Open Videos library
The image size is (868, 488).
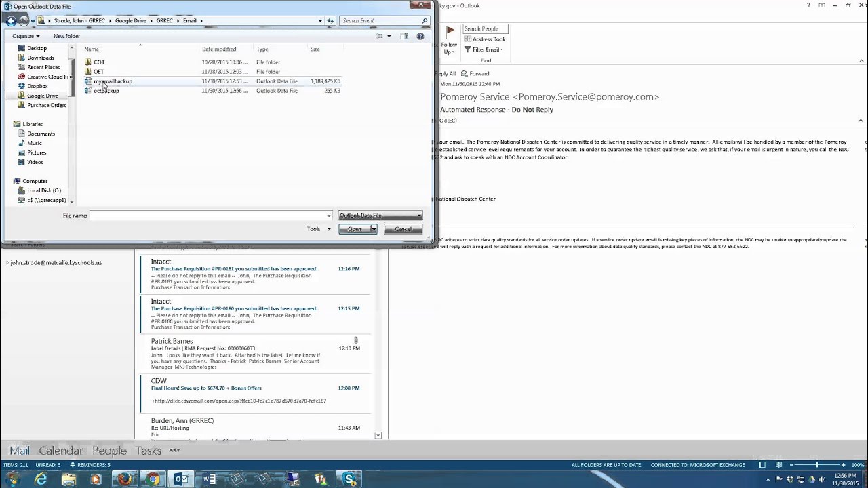35,162
